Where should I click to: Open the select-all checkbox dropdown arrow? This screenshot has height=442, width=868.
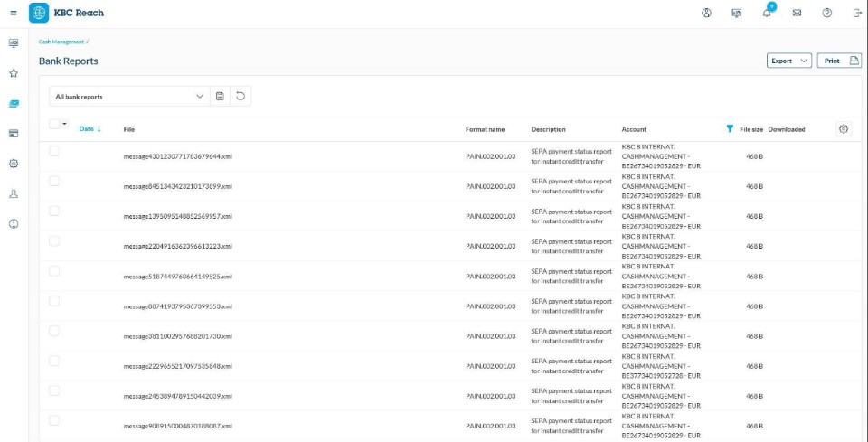point(65,124)
